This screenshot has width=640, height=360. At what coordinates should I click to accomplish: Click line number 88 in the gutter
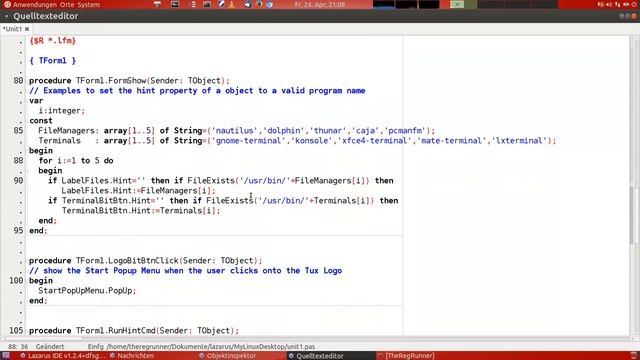[x=18, y=160]
